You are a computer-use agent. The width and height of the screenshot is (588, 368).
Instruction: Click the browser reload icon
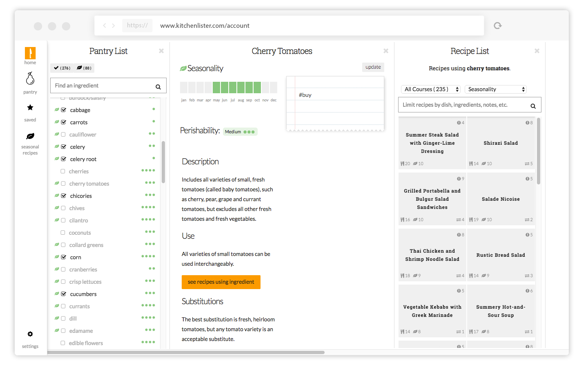[x=497, y=25]
